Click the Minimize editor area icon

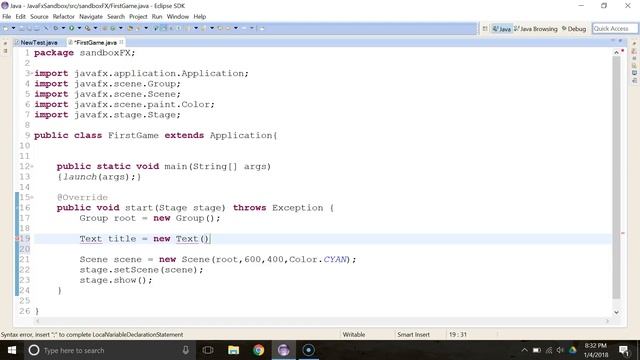click(x=613, y=41)
